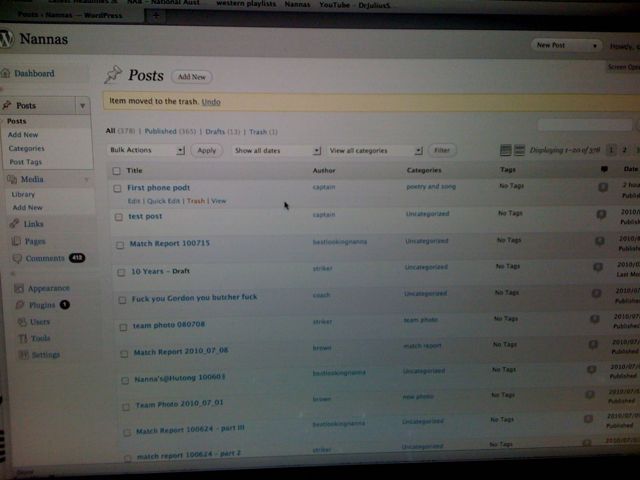
Task: Open the 'View all categories' dropdown
Action: (376, 150)
